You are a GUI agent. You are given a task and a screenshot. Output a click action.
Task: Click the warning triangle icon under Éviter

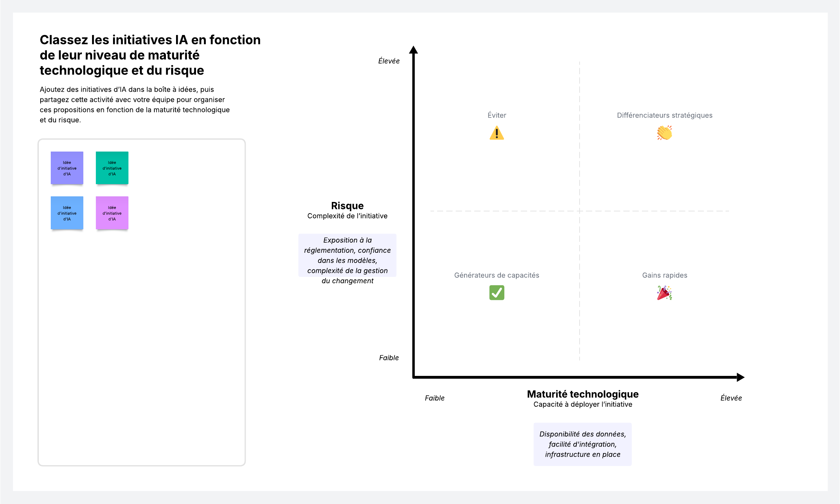point(497,133)
